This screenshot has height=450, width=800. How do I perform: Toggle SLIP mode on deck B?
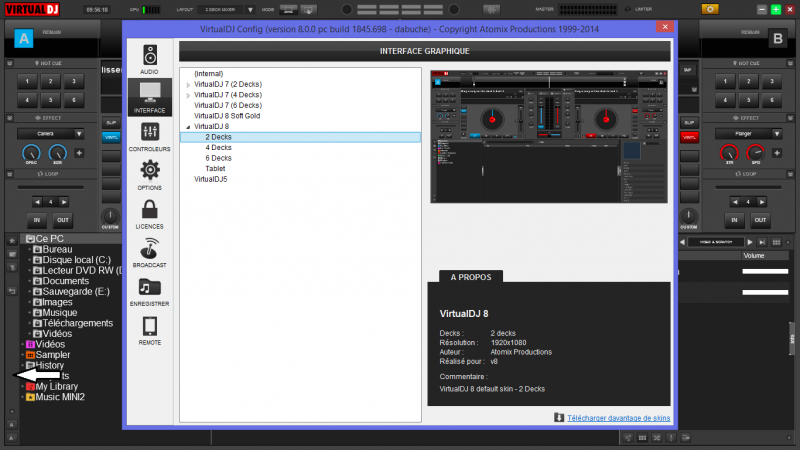pos(689,123)
